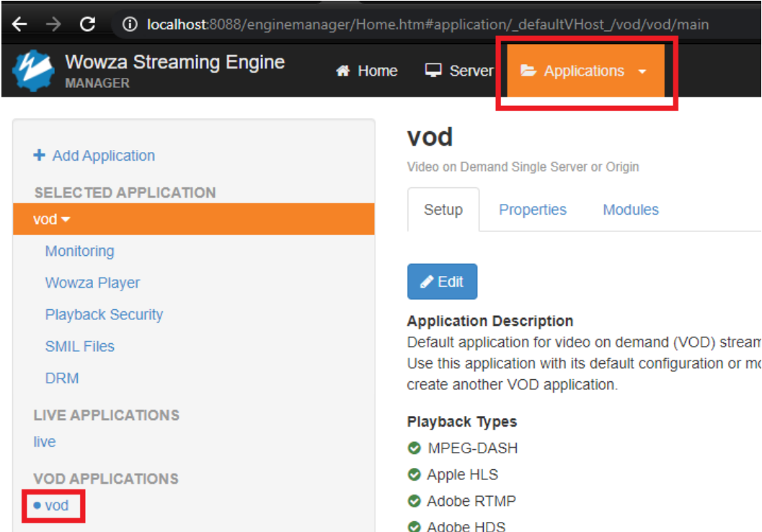Switch to the Properties tab
This screenshot has width=762, height=532.
[532, 210]
